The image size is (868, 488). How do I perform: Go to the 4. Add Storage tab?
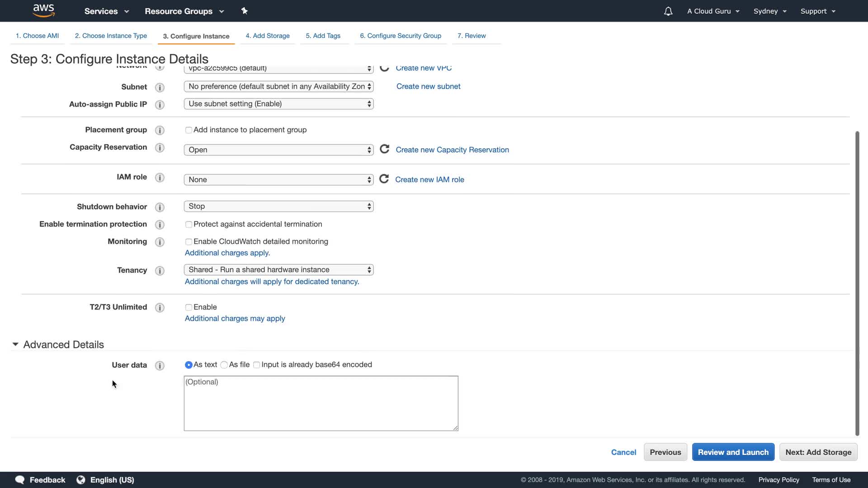pos(268,36)
